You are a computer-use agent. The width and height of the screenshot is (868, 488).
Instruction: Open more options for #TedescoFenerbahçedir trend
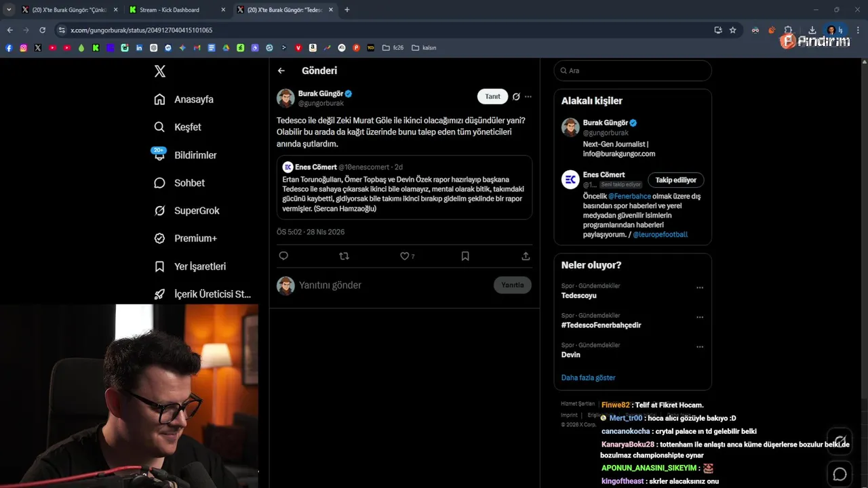coord(700,318)
